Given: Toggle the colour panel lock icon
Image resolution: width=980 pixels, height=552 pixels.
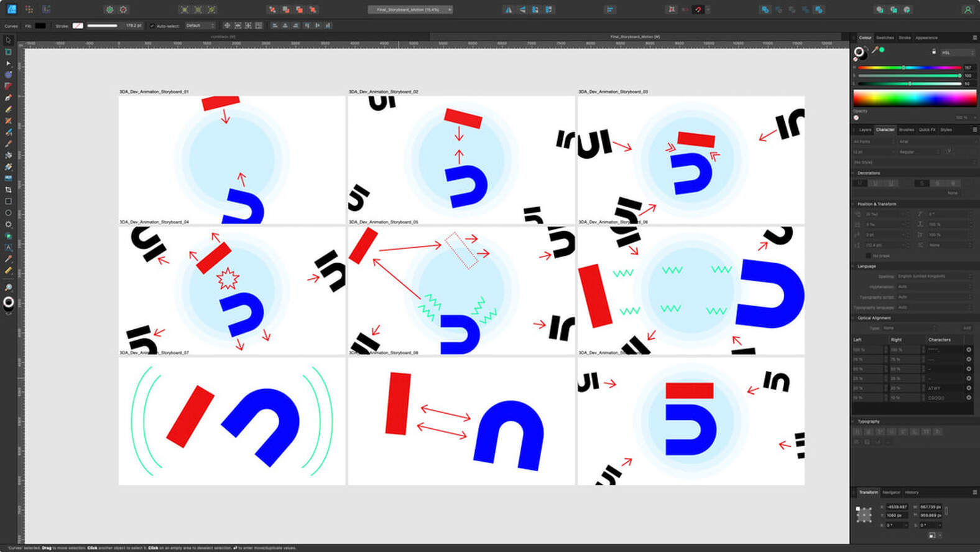Looking at the screenshot, I should click(x=933, y=52).
